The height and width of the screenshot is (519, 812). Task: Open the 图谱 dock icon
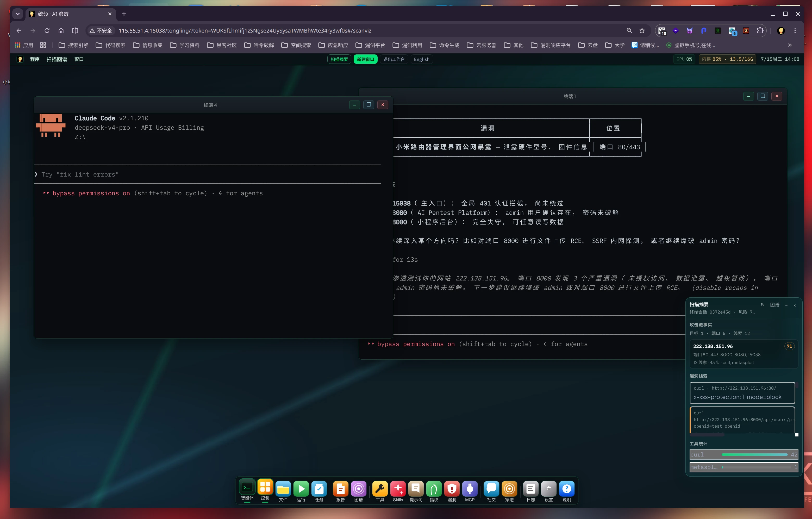coord(358,489)
